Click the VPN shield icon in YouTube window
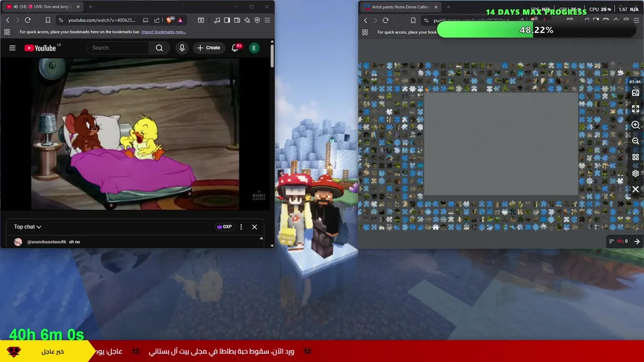This screenshot has height=362, width=644. [x=257, y=20]
